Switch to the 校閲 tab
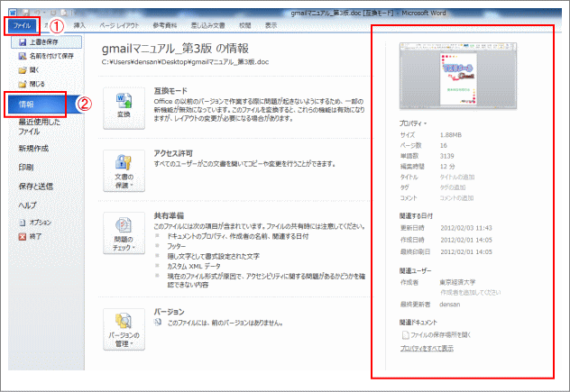 (245, 25)
